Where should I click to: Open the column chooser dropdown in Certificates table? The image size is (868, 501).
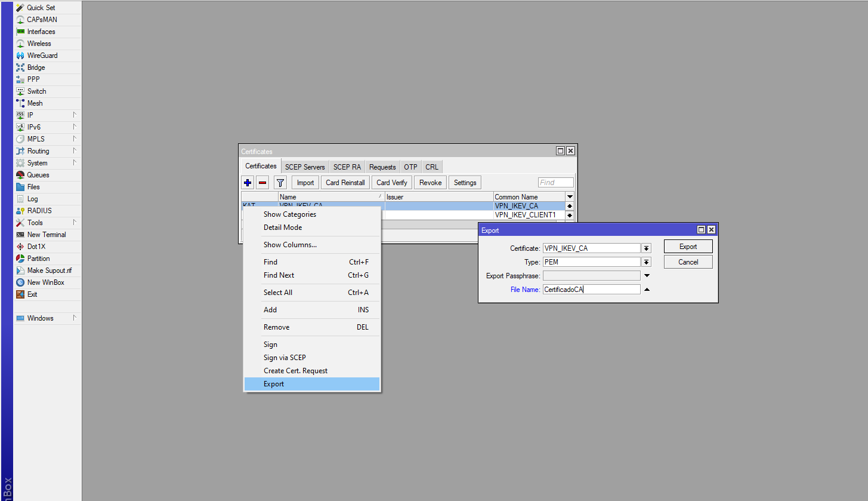570,197
